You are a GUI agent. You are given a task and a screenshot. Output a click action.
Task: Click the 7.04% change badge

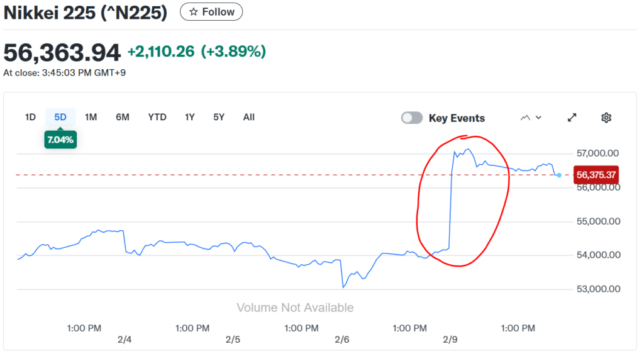tap(60, 140)
